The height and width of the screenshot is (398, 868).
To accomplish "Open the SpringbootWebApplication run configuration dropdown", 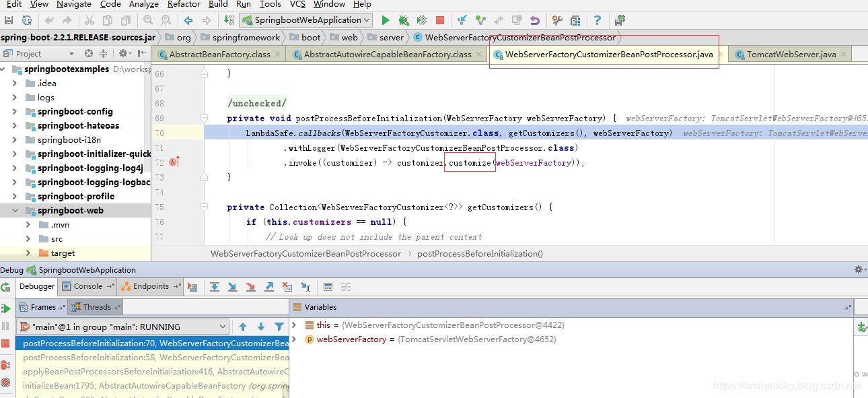I will coord(305,20).
